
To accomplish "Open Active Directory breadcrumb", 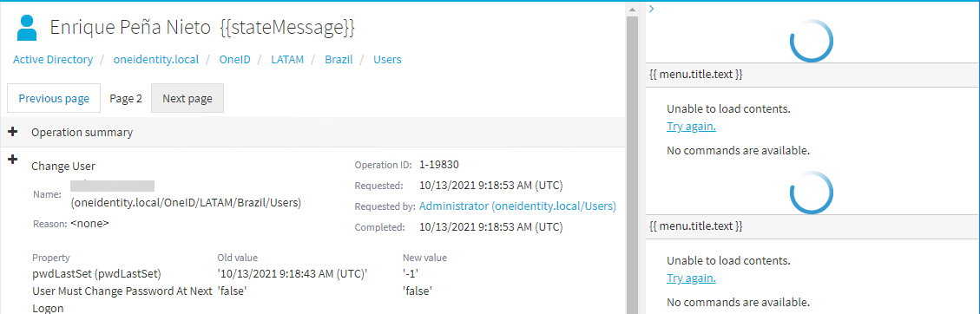I will tap(53, 60).
